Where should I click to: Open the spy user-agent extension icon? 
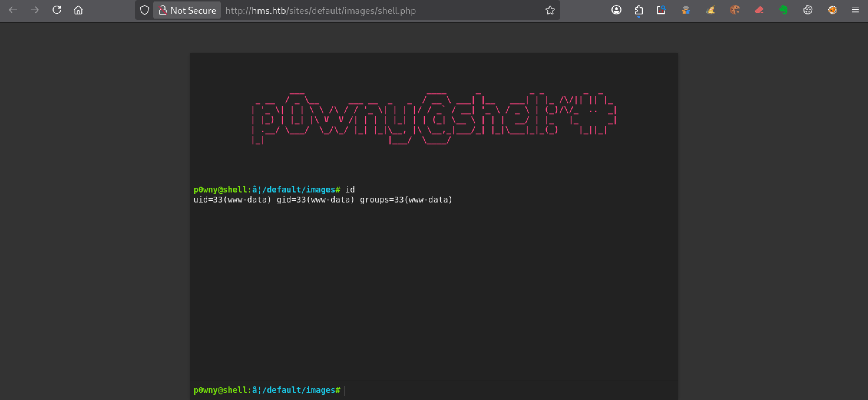coord(686,10)
